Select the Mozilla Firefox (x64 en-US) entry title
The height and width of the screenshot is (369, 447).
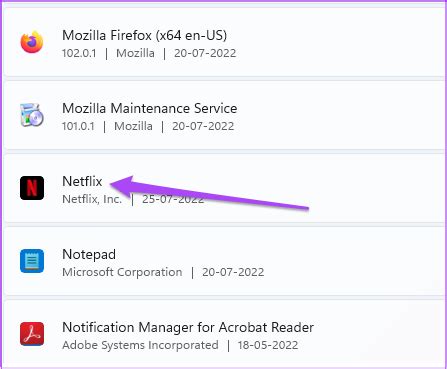[144, 35]
